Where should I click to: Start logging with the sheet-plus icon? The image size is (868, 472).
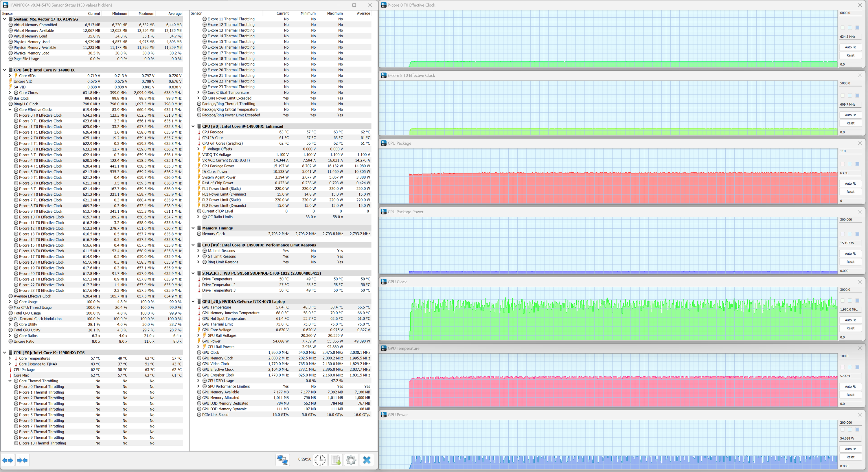click(336, 460)
